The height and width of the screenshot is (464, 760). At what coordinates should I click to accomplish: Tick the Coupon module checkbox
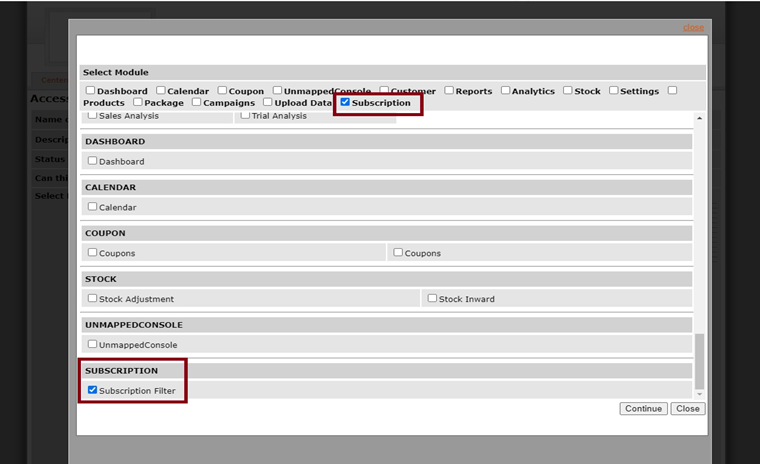click(222, 90)
